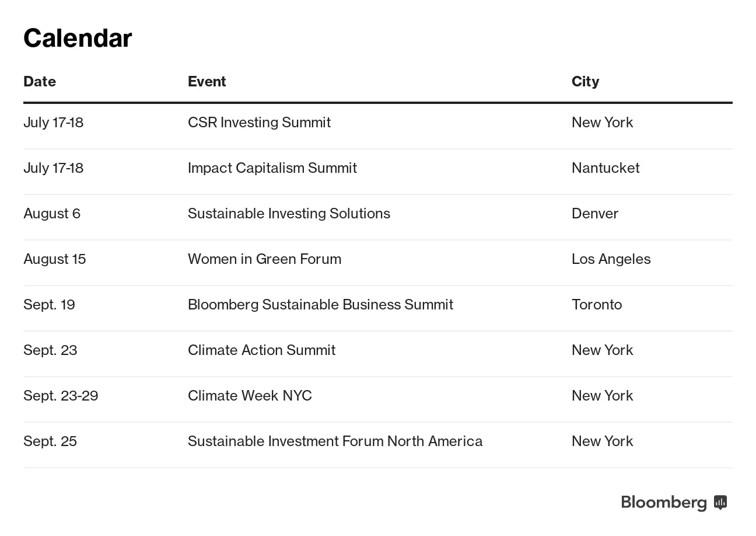Image resolution: width=756 pixels, height=536 pixels.
Task: Select the Calendar title heading
Action: pos(78,39)
